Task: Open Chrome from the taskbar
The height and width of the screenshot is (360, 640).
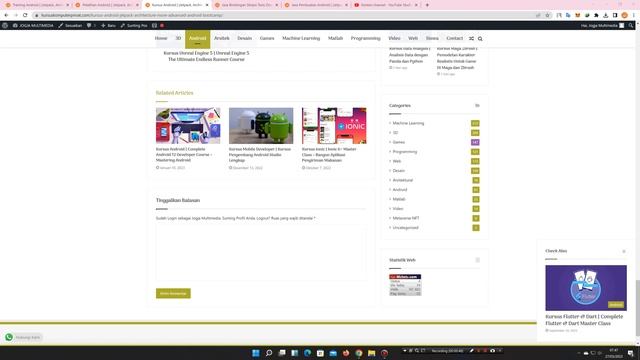Action: (x=359, y=353)
